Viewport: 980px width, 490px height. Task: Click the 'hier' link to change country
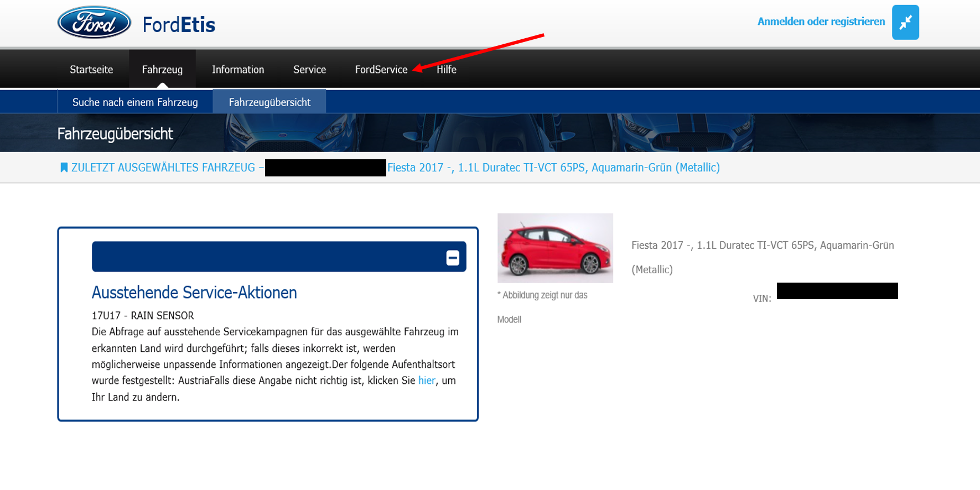point(427,380)
